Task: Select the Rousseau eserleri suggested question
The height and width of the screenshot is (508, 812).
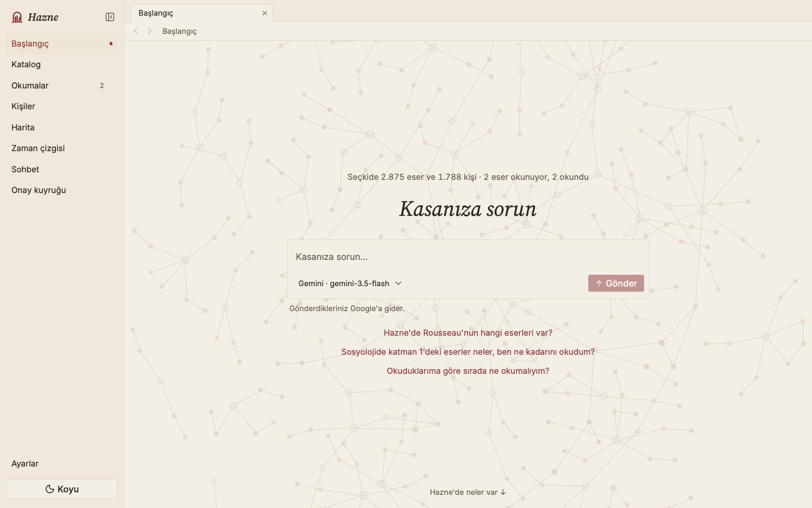Action: point(468,333)
